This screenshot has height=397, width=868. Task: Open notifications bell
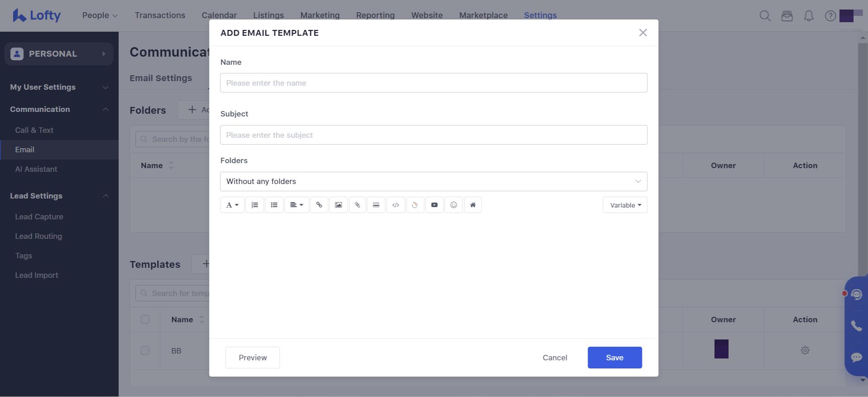coord(809,16)
